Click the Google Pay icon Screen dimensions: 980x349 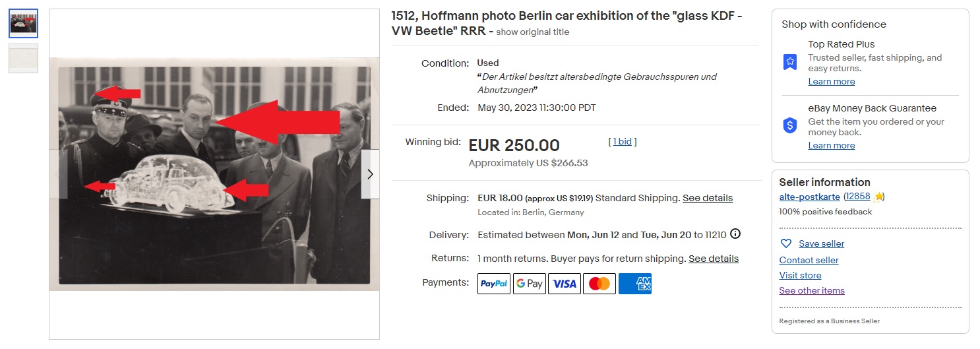[529, 284]
